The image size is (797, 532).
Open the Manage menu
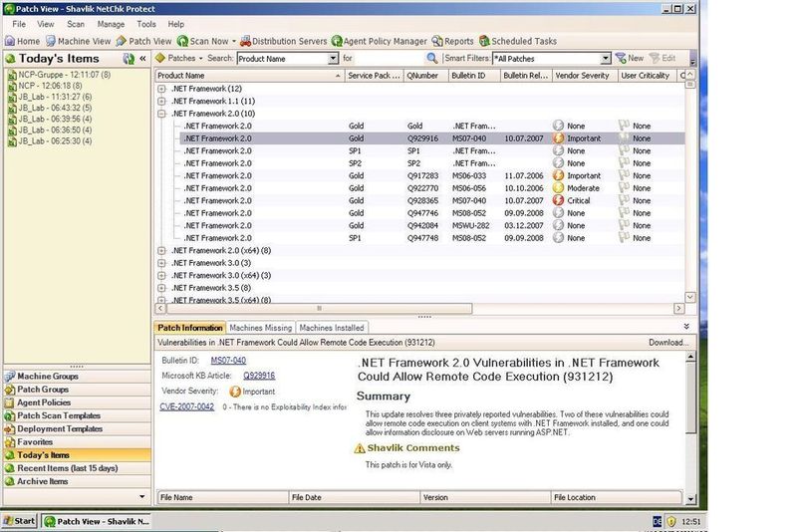111,24
